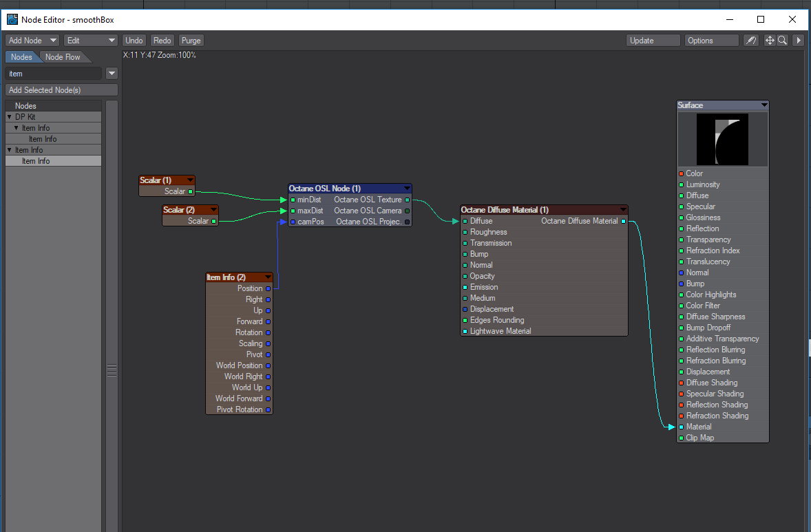
Task: Select the highlighted Item Info tree entry
Action: click(53, 161)
